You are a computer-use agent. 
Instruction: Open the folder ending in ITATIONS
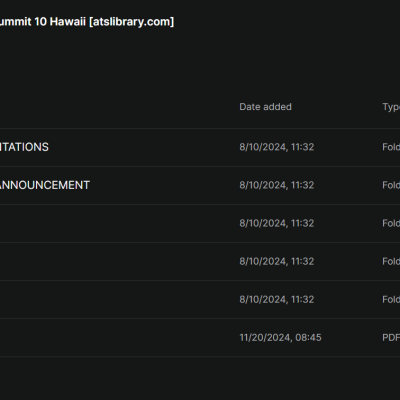[x=24, y=147]
